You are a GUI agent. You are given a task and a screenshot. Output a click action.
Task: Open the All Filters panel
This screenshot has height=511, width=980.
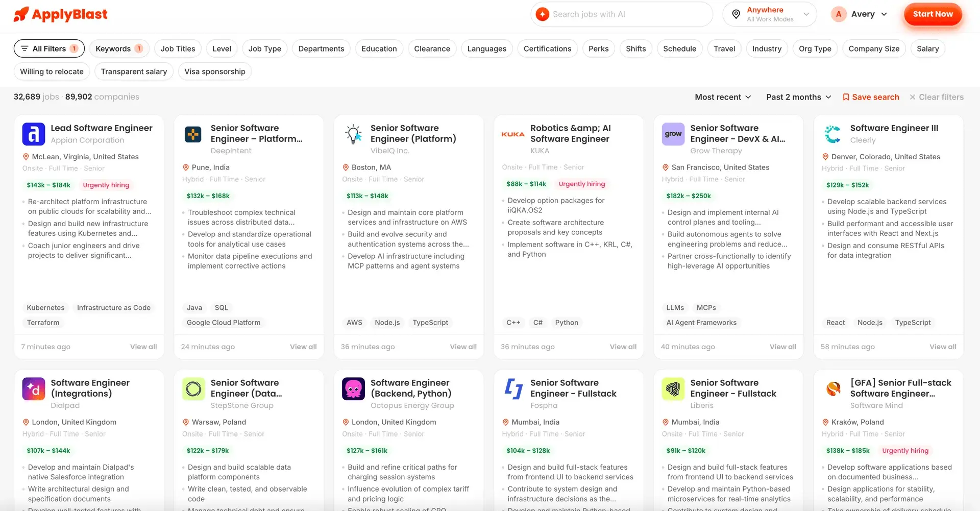(x=49, y=48)
